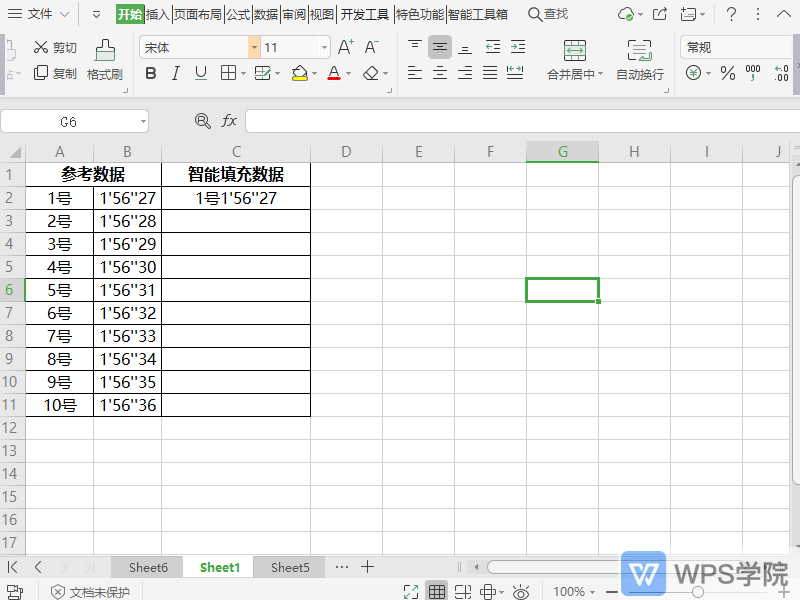
Task: Click the 查找 (Find) search button
Action: click(x=548, y=14)
